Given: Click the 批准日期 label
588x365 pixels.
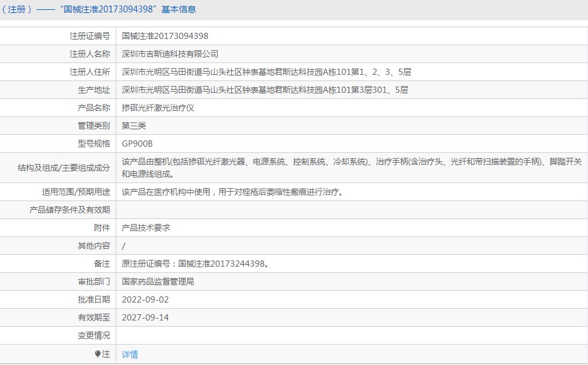Looking at the screenshot, I should pos(94,299).
